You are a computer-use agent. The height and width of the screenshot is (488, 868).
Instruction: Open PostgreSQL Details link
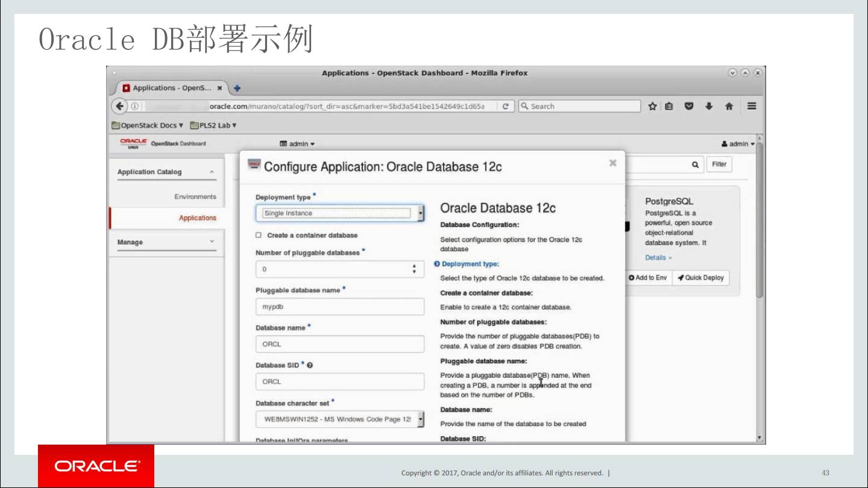(x=658, y=258)
